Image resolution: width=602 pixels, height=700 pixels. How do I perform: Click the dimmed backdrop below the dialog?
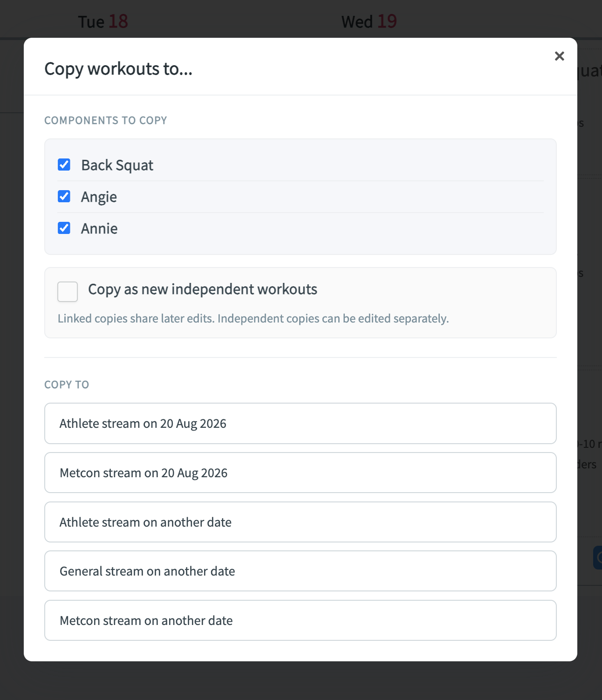[301, 681]
